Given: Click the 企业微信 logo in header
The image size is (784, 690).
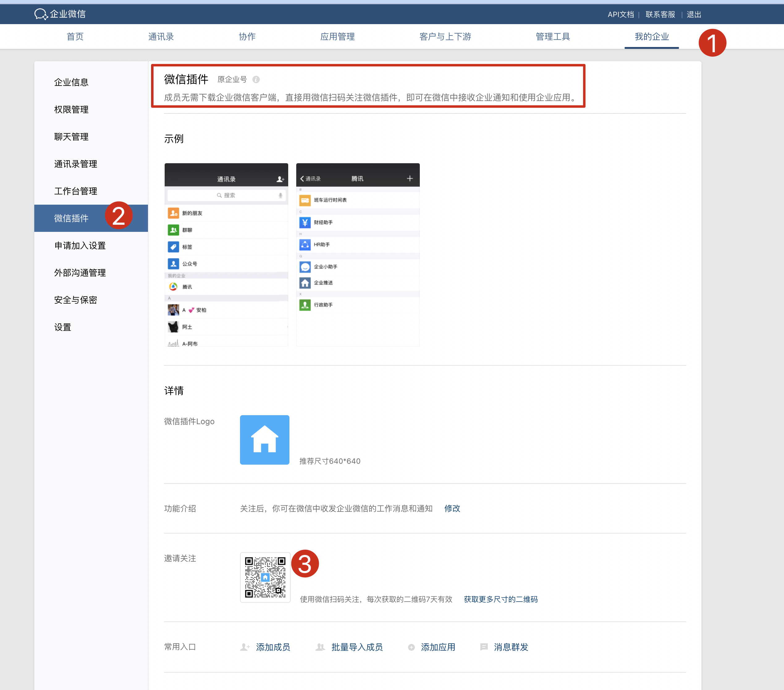Looking at the screenshot, I should [x=60, y=14].
